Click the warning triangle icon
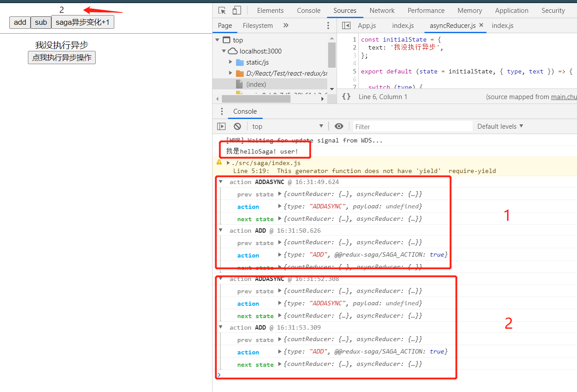577x392 pixels. point(219,162)
